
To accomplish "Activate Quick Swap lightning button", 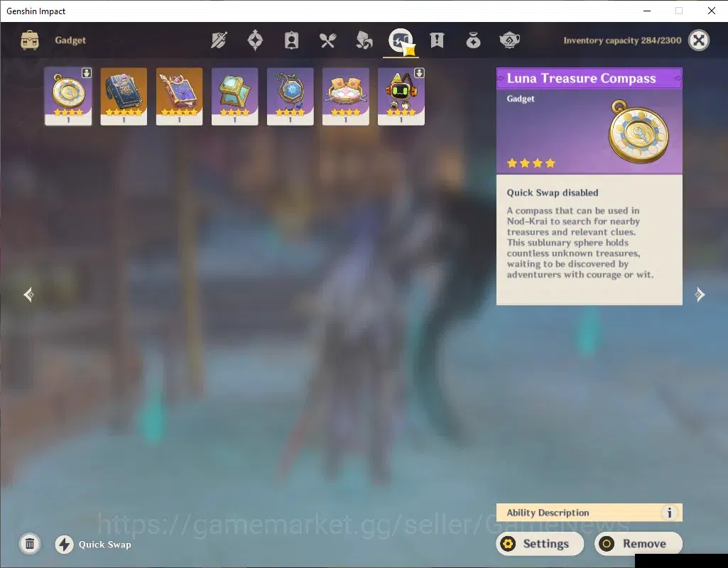I will tap(65, 545).
